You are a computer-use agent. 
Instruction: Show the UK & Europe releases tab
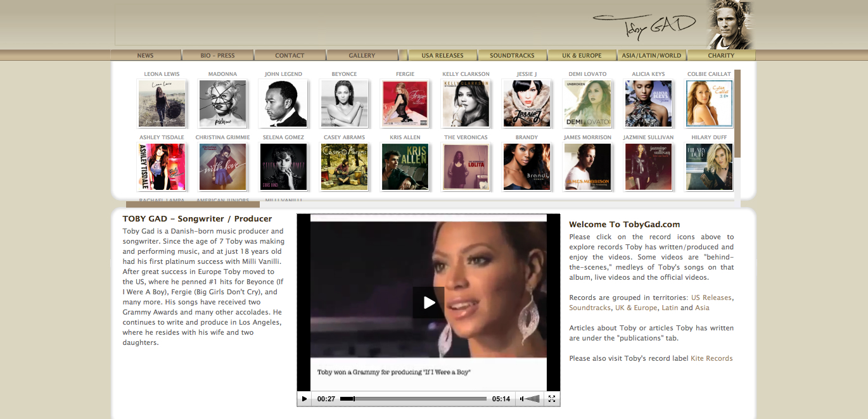(582, 55)
